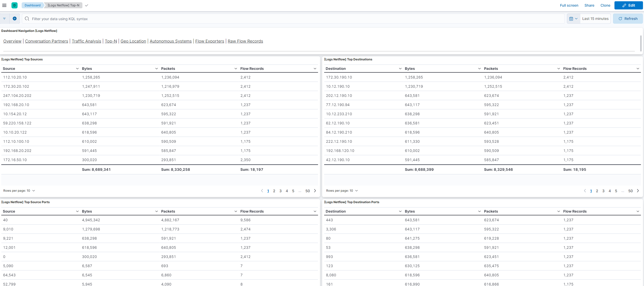Open the calendar date picker icon
Viewport: 644px width, 286px height.
tap(572, 18)
